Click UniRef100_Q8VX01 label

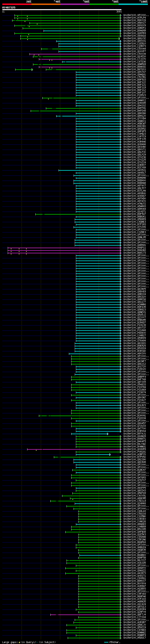[x=135, y=41]
